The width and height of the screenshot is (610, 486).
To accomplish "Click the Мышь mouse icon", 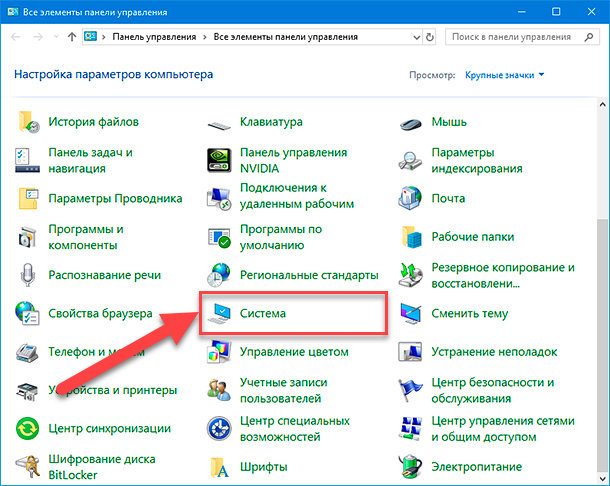I will 410,124.
